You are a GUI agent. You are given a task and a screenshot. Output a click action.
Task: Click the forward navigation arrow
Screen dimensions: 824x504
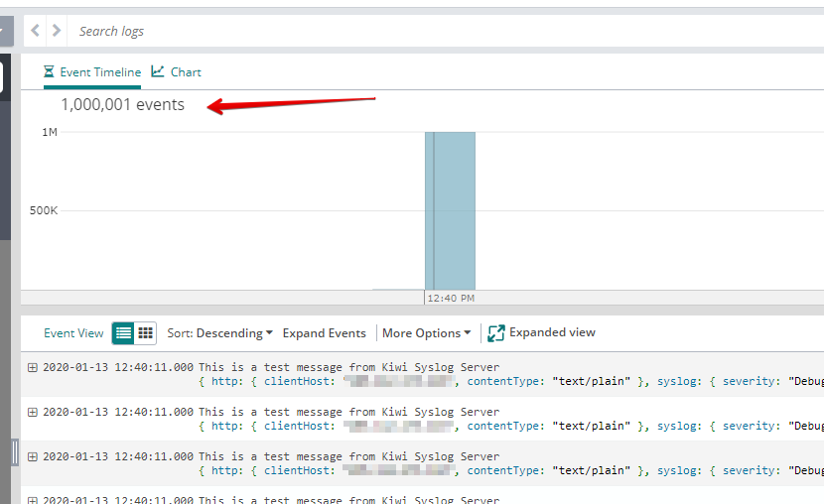[x=57, y=31]
